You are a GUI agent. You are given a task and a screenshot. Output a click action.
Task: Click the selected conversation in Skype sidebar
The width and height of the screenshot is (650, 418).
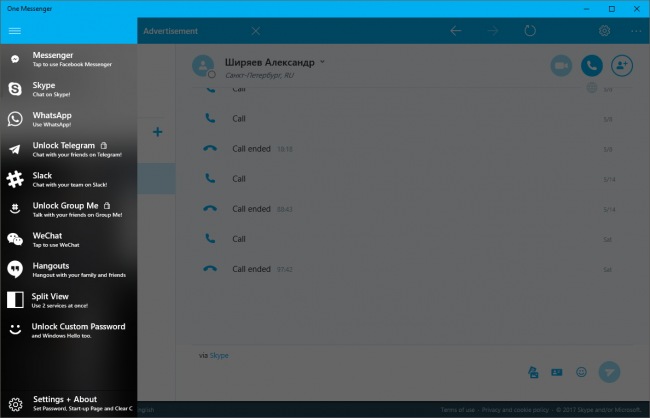[x=156, y=178]
